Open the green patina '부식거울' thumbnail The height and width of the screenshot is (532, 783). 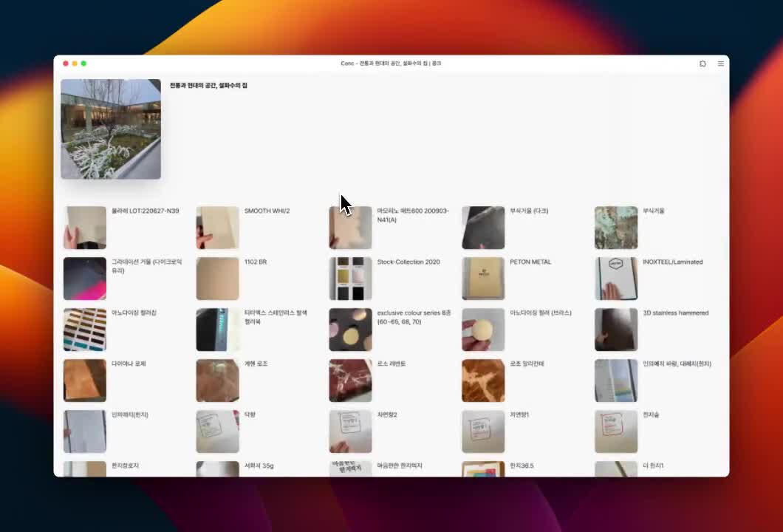[x=616, y=228]
